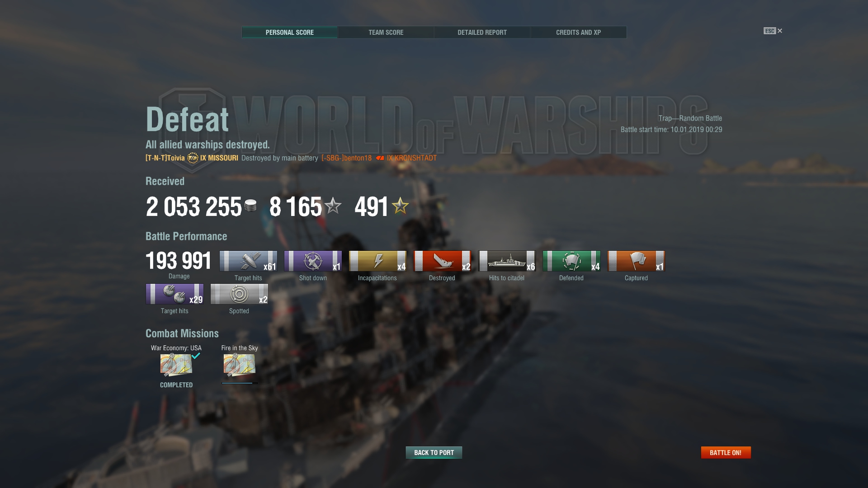Click the main battery Target hits ribbon
868x488 pixels.
tap(248, 261)
